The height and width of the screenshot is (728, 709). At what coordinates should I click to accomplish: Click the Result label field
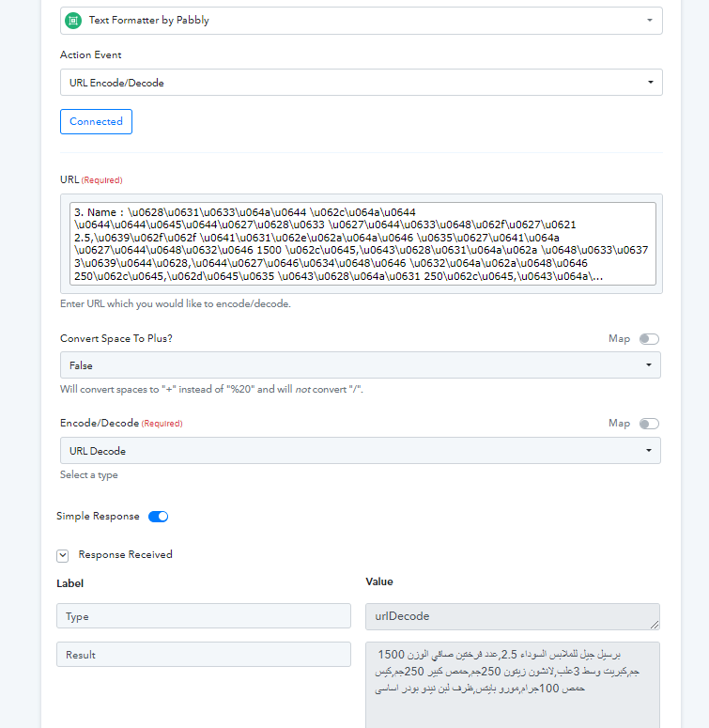click(204, 655)
